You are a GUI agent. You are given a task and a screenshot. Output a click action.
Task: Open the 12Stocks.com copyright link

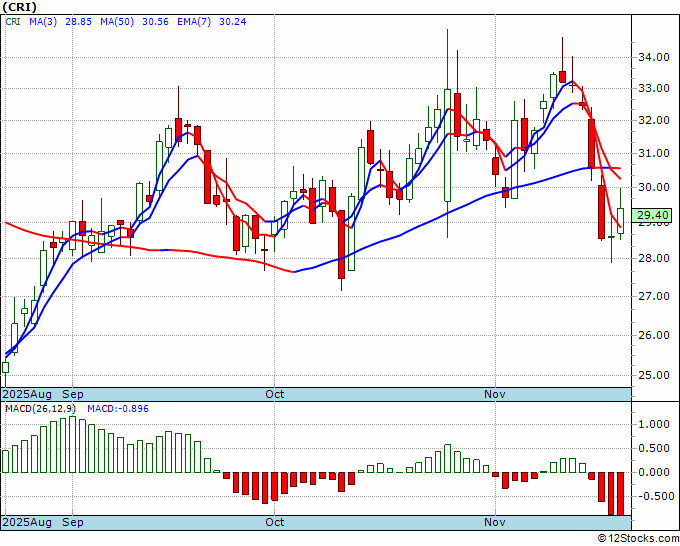tap(638, 539)
